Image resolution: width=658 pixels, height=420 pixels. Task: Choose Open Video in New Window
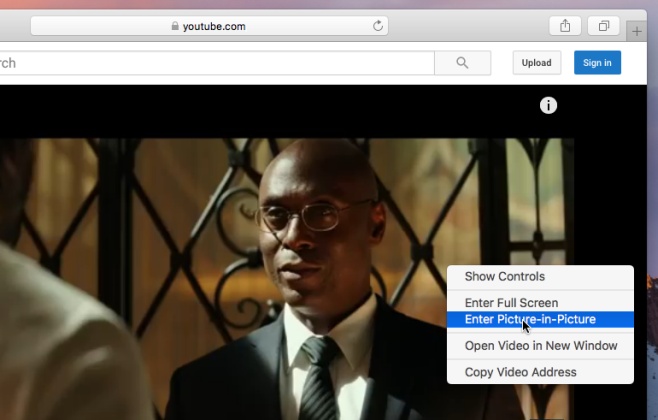coord(540,346)
